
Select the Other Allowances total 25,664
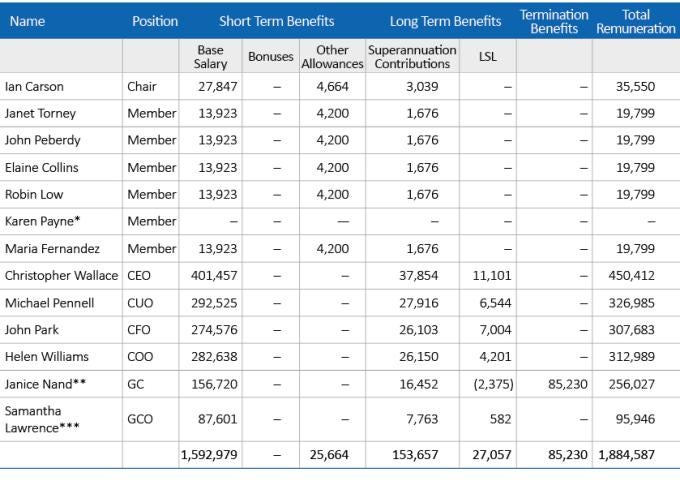[329, 455]
